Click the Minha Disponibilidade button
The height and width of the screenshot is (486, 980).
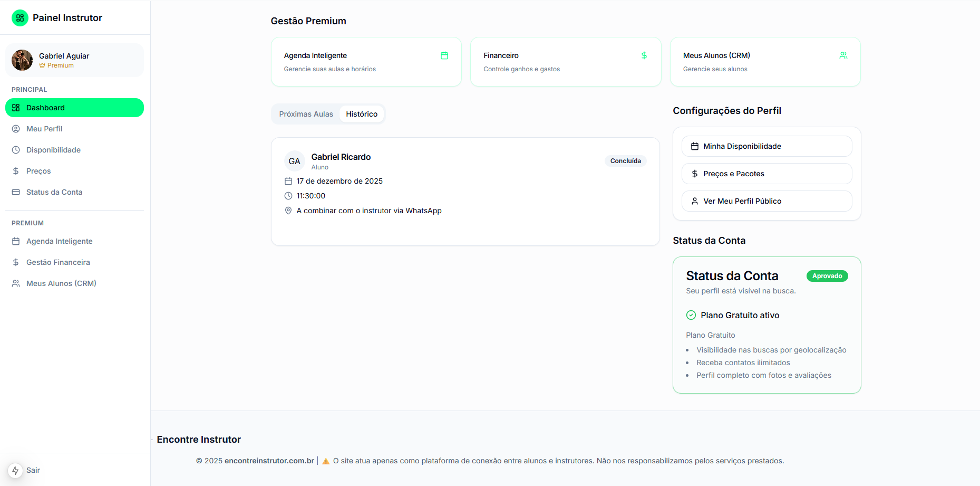click(x=766, y=146)
